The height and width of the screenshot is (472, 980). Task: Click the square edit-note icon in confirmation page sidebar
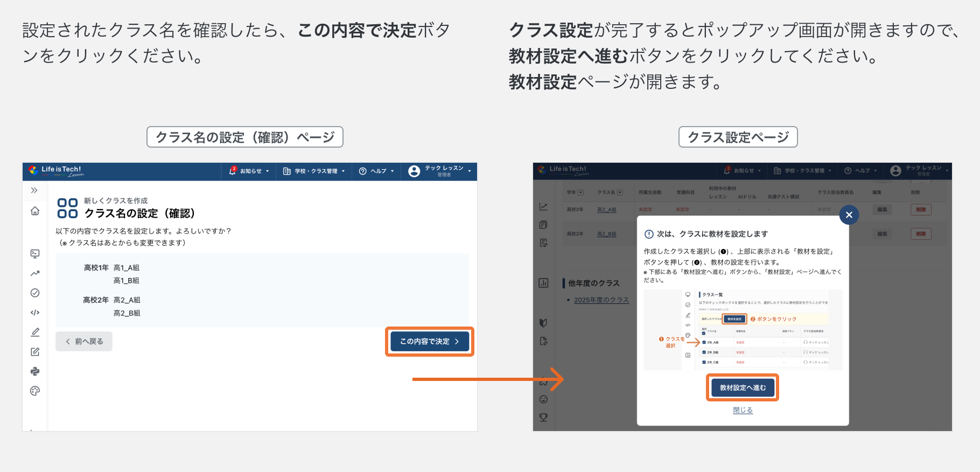coord(35,352)
